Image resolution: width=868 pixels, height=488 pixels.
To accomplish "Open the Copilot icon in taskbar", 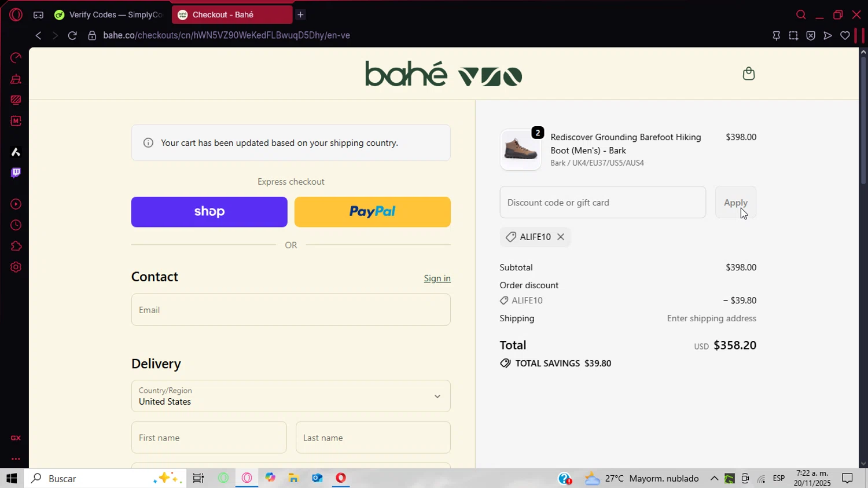I will pyautogui.click(x=270, y=478).
